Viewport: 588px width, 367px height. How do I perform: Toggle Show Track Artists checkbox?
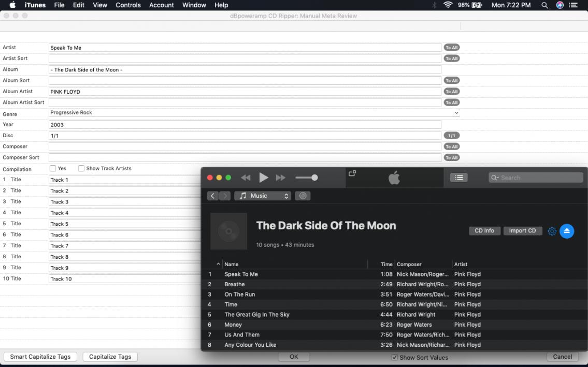[x=81, y=168]
